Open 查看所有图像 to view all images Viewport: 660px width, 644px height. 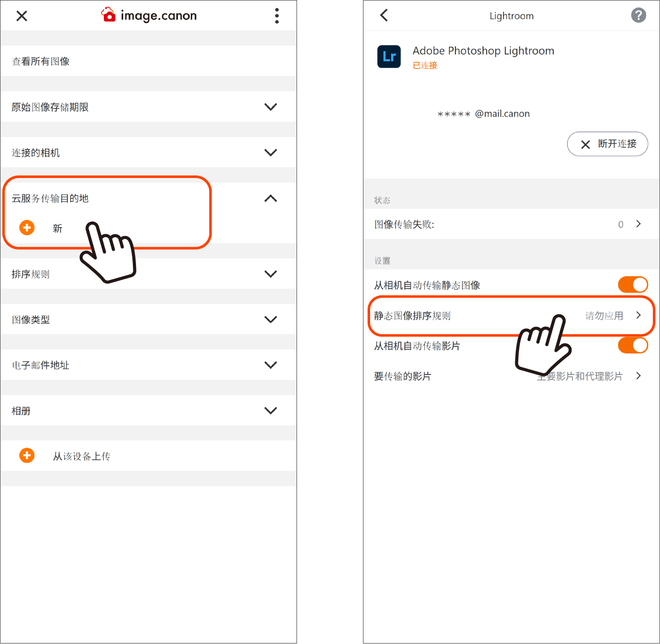coord(148,61)
